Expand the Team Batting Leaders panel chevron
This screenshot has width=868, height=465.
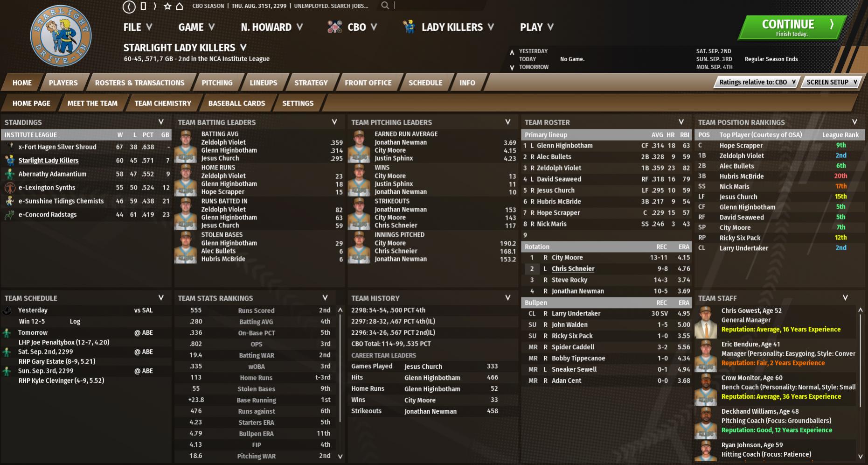pos(334,122)
